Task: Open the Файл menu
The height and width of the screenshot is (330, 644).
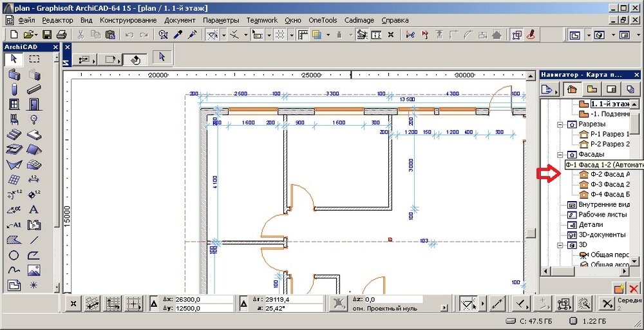Action: pos(26,20)
